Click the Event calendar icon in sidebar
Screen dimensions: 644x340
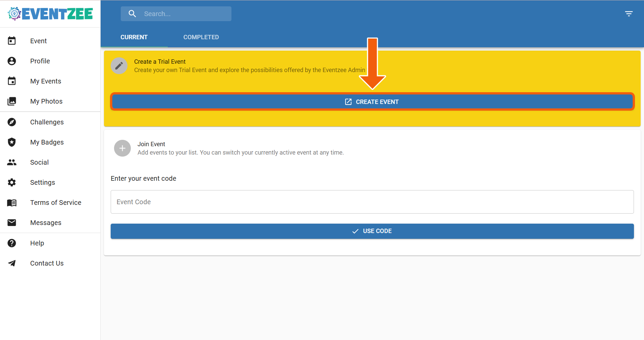click(x=12, y=41)
